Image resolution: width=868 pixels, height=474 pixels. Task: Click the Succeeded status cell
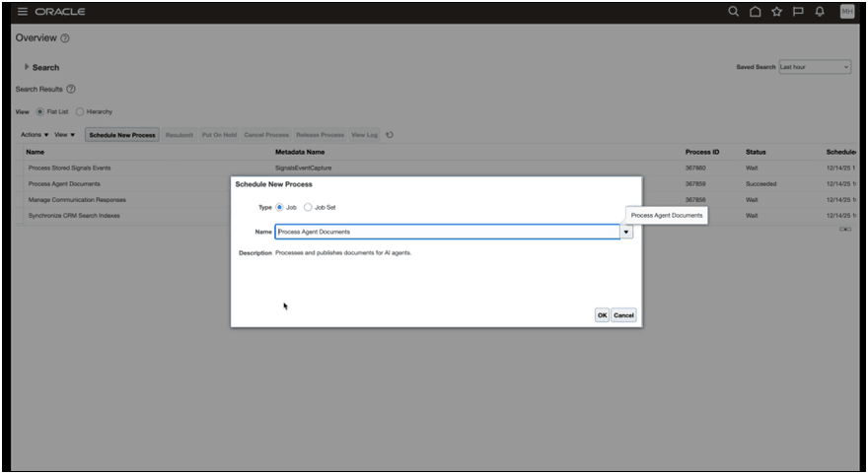[x=761, y=184]
